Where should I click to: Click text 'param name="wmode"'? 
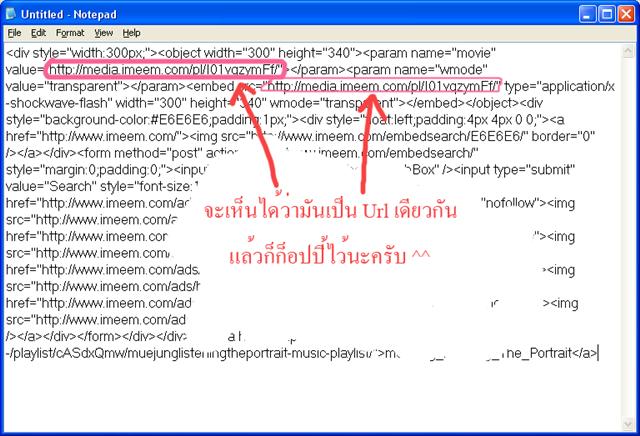click(x=420, y=70)
